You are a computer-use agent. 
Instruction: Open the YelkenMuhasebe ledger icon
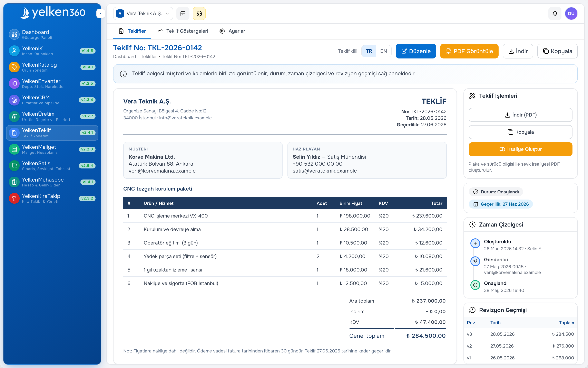pos(14,182)
